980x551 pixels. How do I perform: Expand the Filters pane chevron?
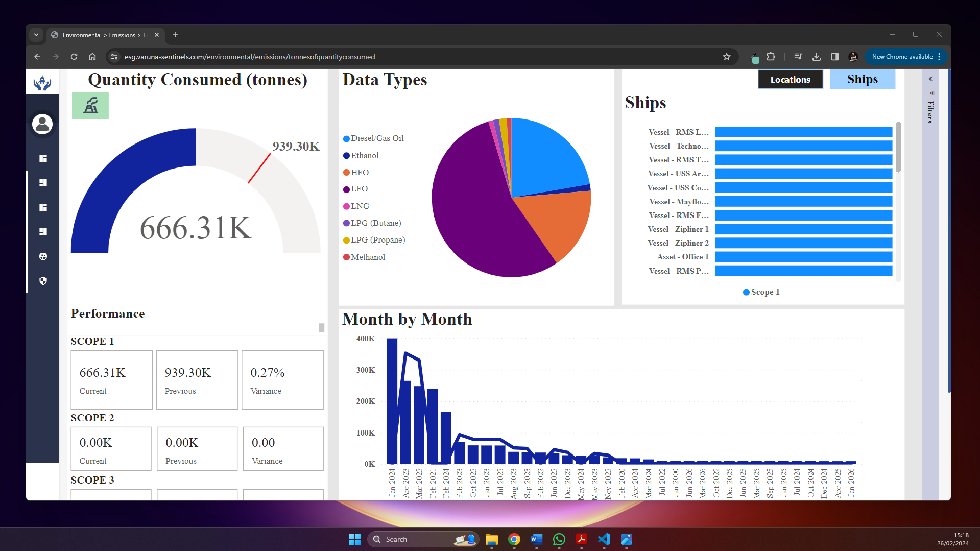[930, 79]
